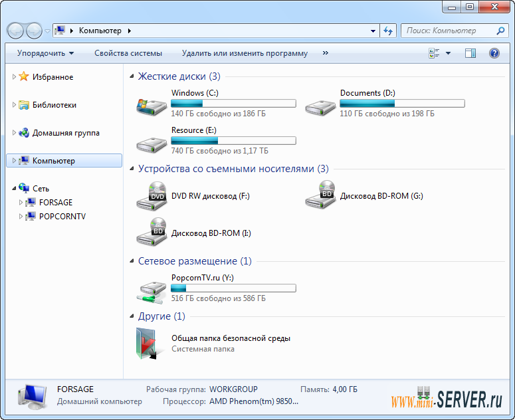Image resolution: width=515 pixels, height=420 pixels.
Task: Select the DVD RW drive (F:) icon
Action: point(152,196)
